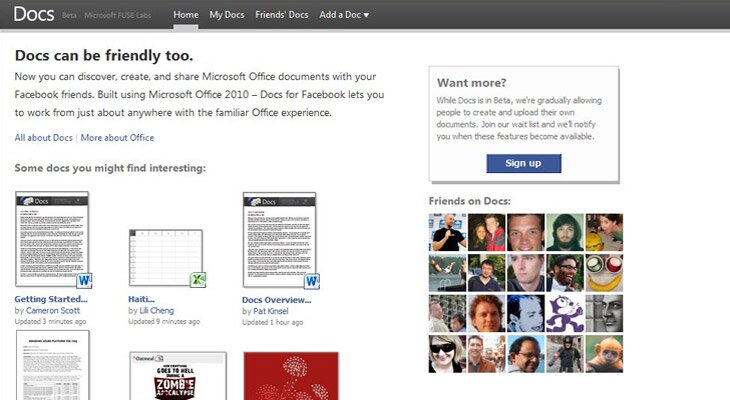The height and width of the screenshot is (400, 730).
Task: Click 'Some docs you might find interesting:' heading
Action: point(110,168)
